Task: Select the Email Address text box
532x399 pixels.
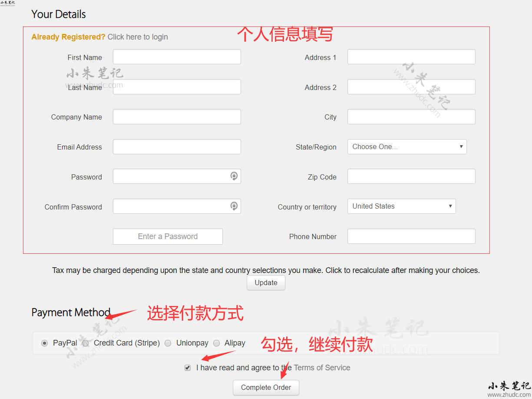Action: (x=177, y=147)
